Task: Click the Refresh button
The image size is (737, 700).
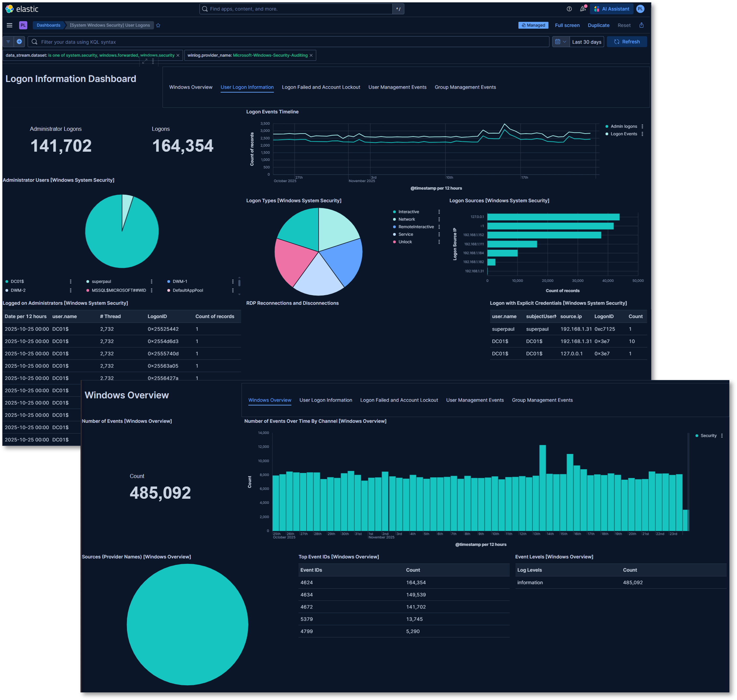Action: (627, 41)
